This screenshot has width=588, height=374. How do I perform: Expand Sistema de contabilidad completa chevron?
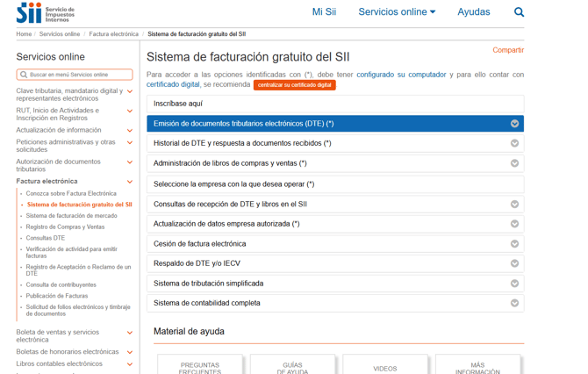[514, 303]
